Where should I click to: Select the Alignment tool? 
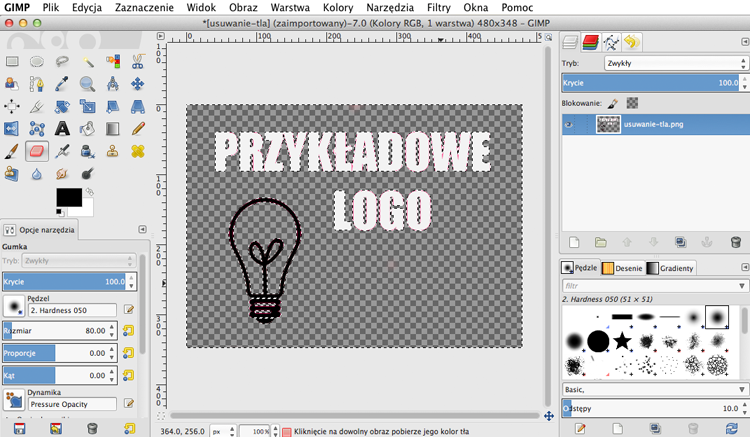[12, 106]
